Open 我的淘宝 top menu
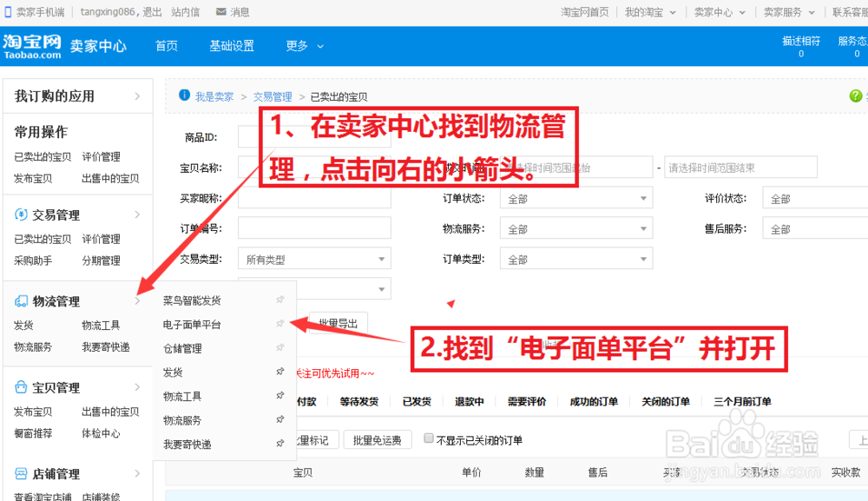The height and width of the screenshot is (501, 868). (650, 11)
